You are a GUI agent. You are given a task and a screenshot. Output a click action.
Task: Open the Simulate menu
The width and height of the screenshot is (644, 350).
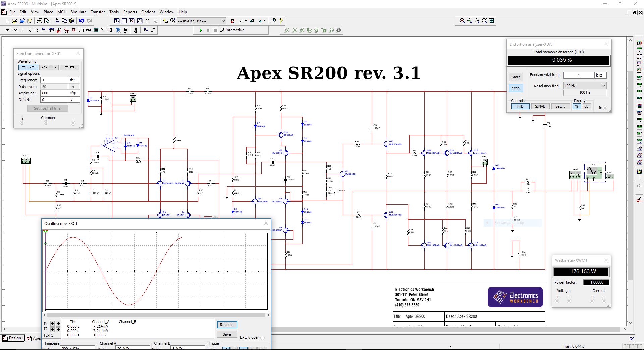click(x=78, y=12)
